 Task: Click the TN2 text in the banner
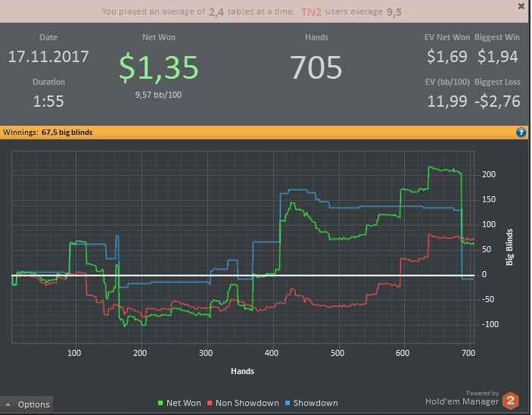tap(311, 12)
